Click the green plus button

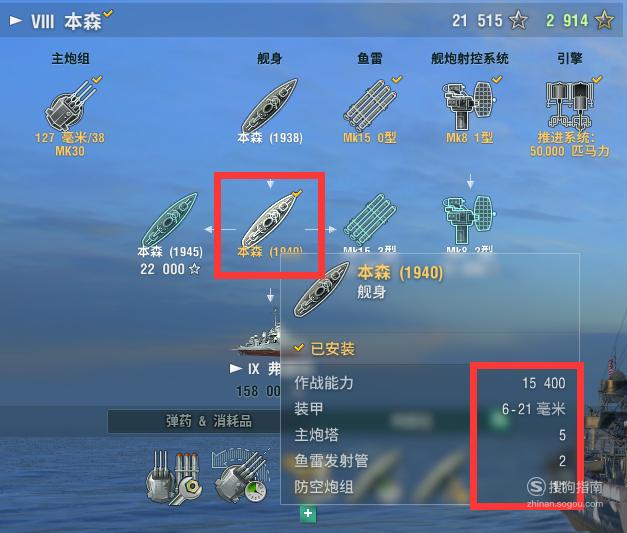coord(308,513)
